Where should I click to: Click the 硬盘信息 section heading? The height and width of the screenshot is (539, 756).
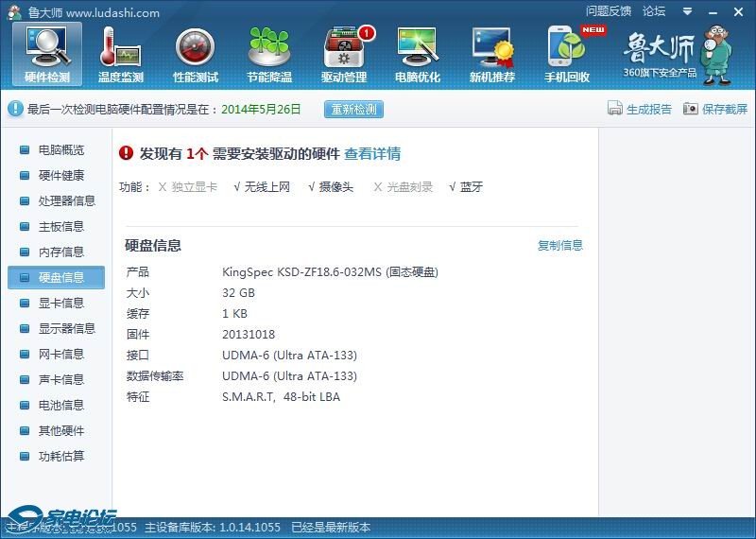click(x=153, y=245)
